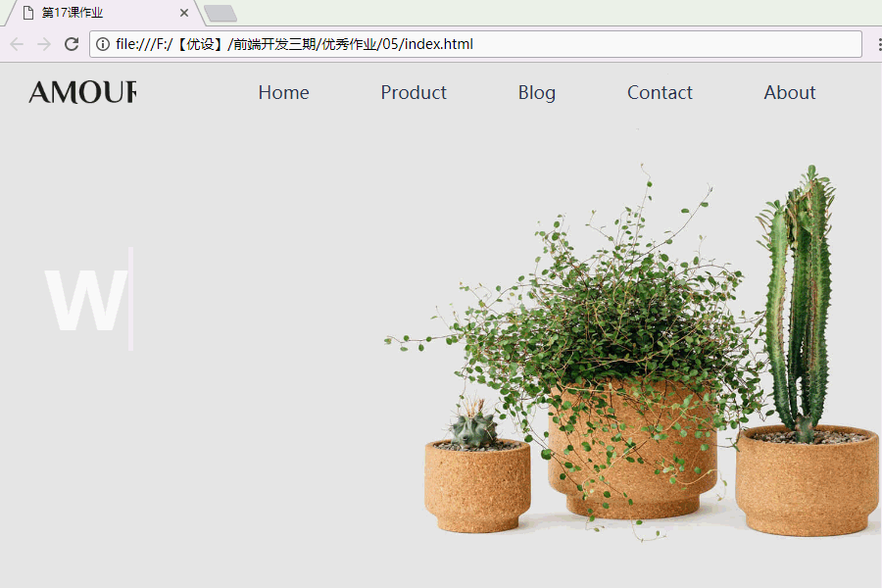Image resolution: width=882 pixels, height=588 pixels.
Task: Click the browser back arrow
Action: click(x=17, y=44)
